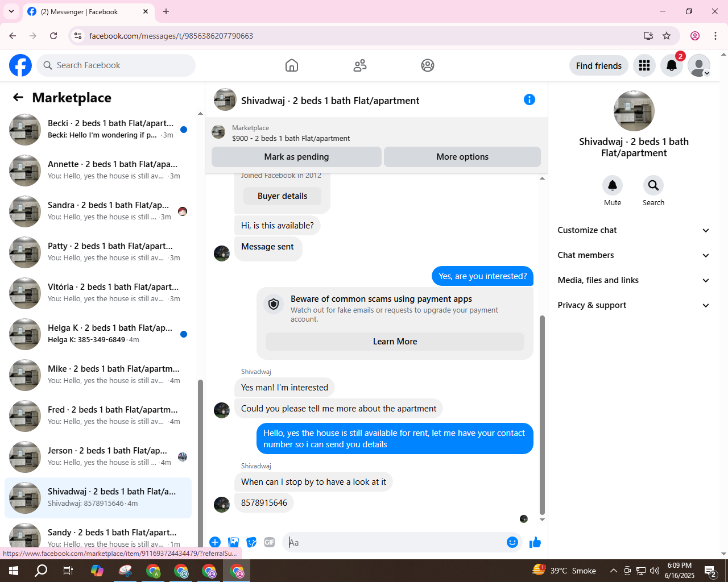
Task: Open the Facebook menu grid icon
Action: [644, 65]
